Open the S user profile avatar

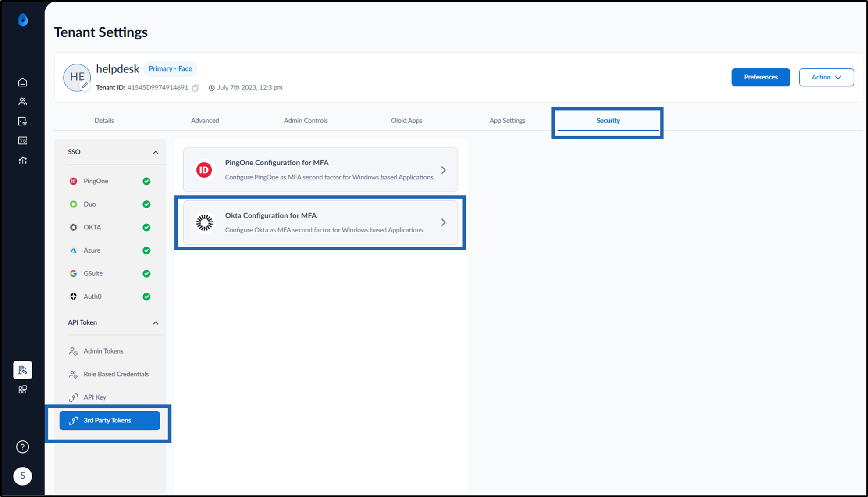23,476
